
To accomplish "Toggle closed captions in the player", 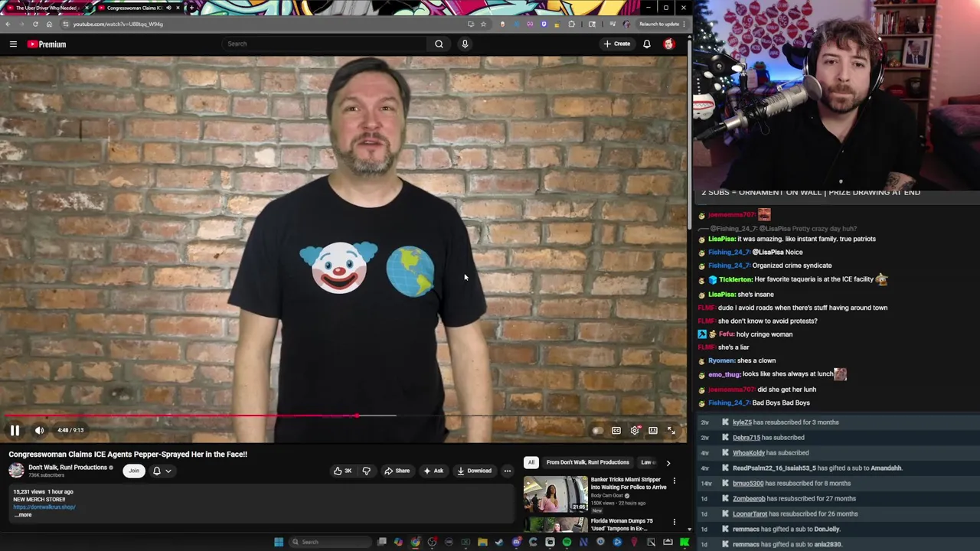I will click(x=616, y=431).
